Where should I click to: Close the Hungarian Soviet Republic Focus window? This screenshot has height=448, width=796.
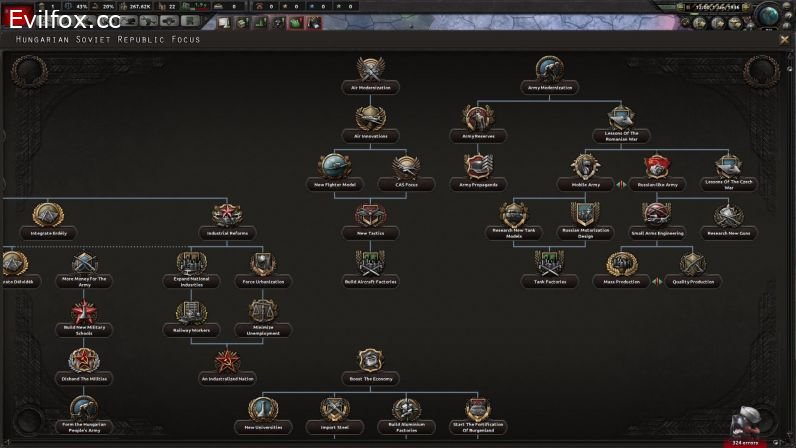[x=784, y=39]
